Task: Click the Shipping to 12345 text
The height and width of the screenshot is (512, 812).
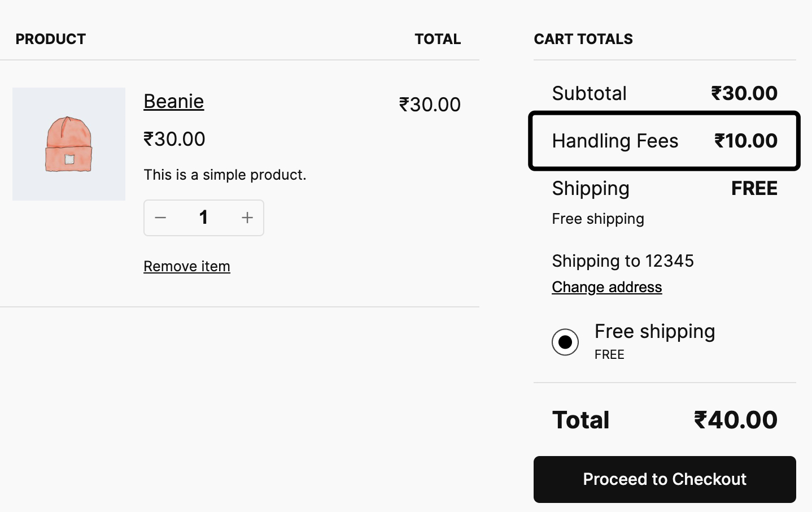Action: point(623,261)
